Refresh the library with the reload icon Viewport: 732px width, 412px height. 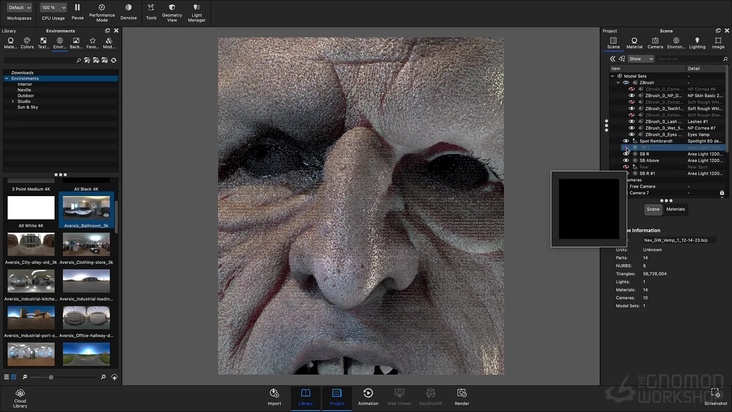pyautogui.click(x=113, y=60)
